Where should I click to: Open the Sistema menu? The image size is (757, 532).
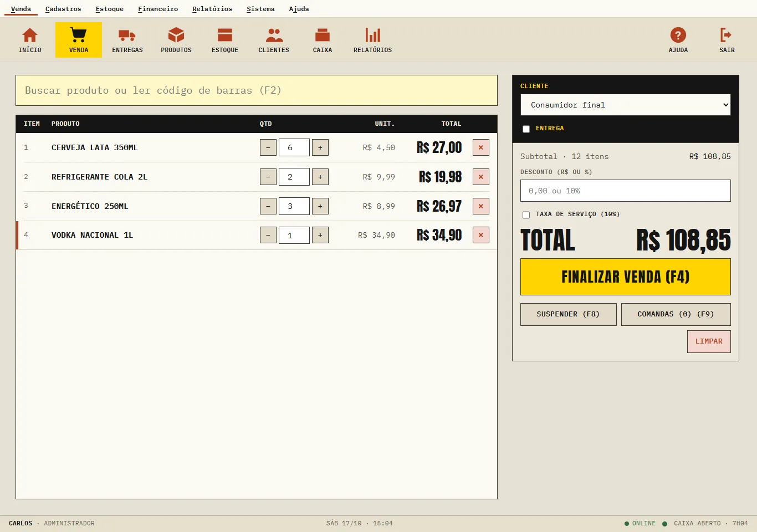(260, 9)
